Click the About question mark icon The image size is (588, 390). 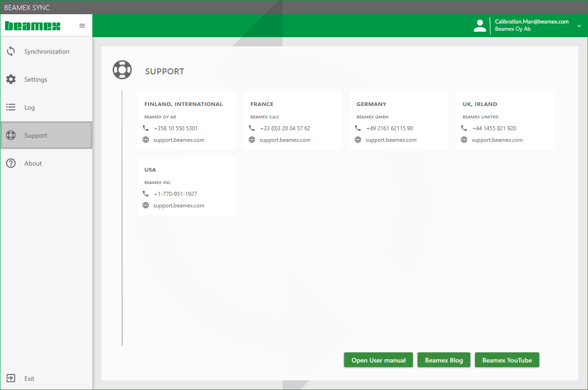[x=11, y=163]
